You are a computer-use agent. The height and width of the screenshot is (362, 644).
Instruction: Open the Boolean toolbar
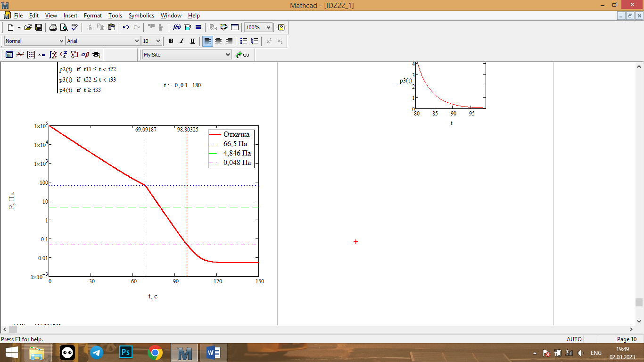(x=64, y=55)
